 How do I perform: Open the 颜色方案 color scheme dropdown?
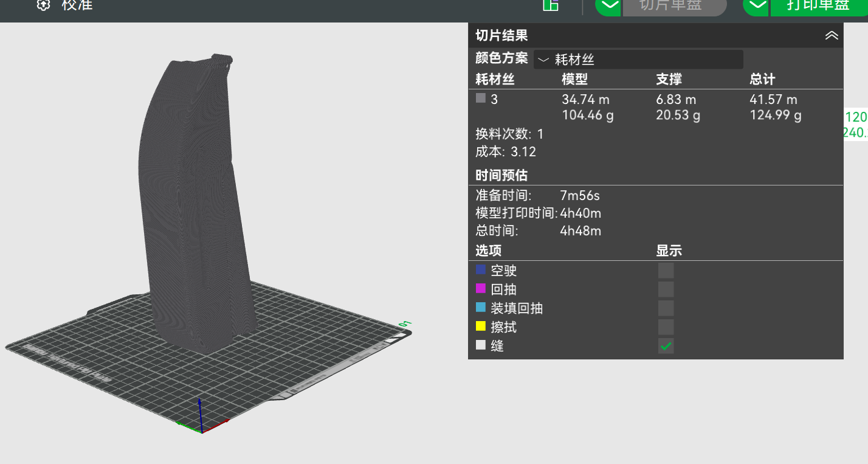[638, 60]
